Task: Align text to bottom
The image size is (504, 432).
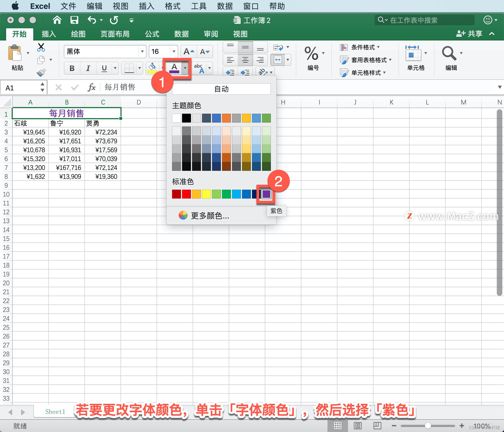Action: pyautogui.click(x=260, y=47)
